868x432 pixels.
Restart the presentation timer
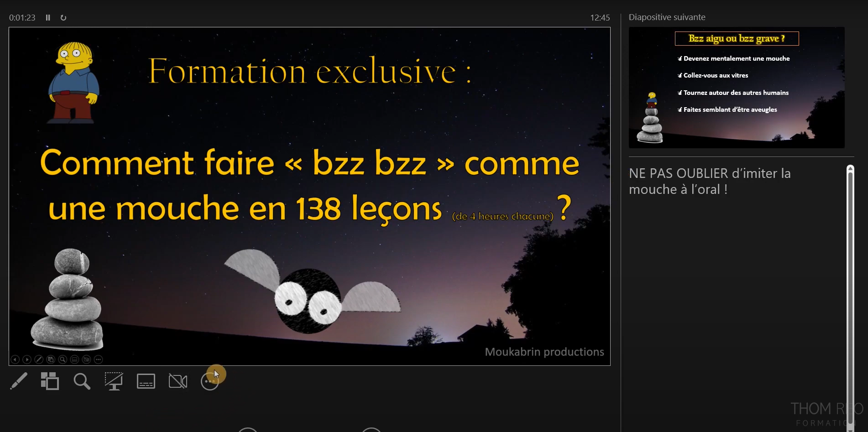pyautogui.click(x=63, y=18)
